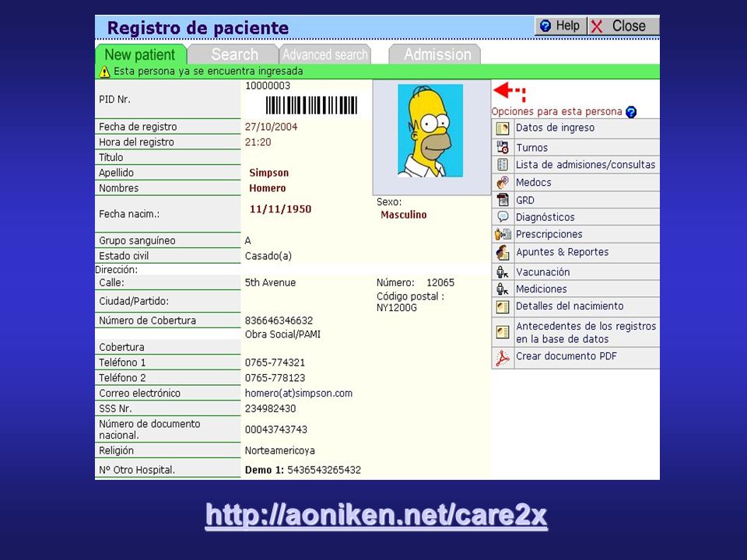Open the Search tab
The image size is (747, 560).
[x=234, y=54]
